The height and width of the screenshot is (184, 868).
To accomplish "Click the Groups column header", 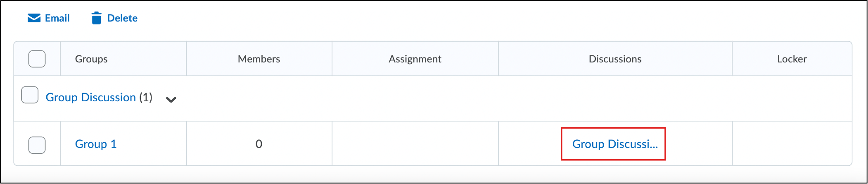I will [91, 59].
